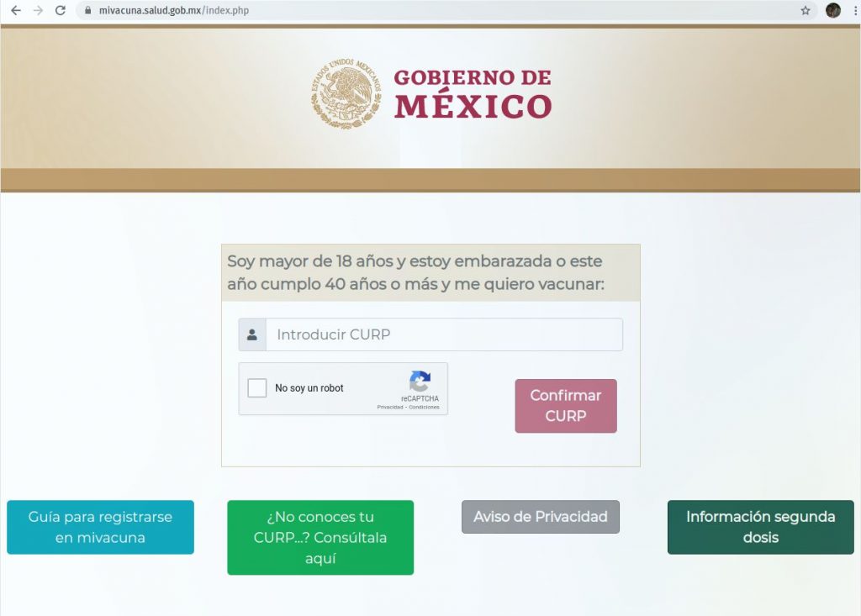Open "¿No conoces tu CURP?" lookup
This screenshot has width=861, height=616.
(x=320, y=537)
